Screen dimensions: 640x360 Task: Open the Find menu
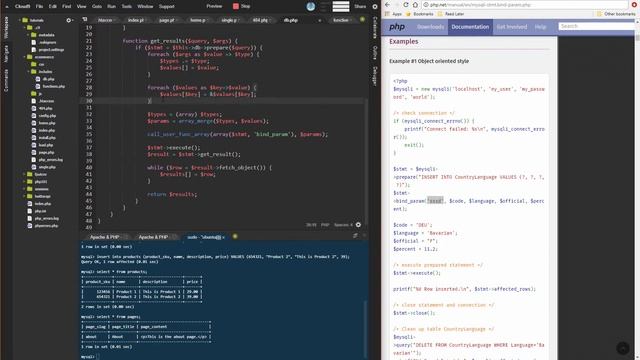[x=67, y=7]
